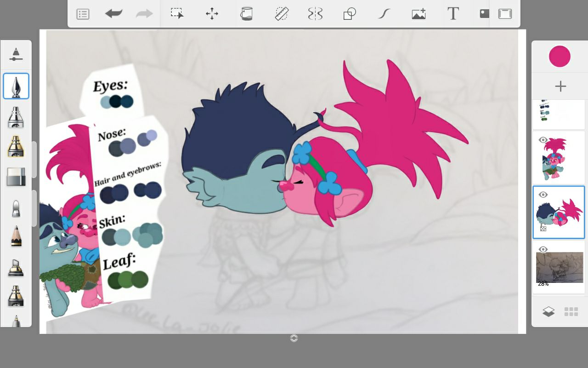Hide the standing trolls layer
The width and height of the screenshot is (588, 368).
(x=543, y=140)
